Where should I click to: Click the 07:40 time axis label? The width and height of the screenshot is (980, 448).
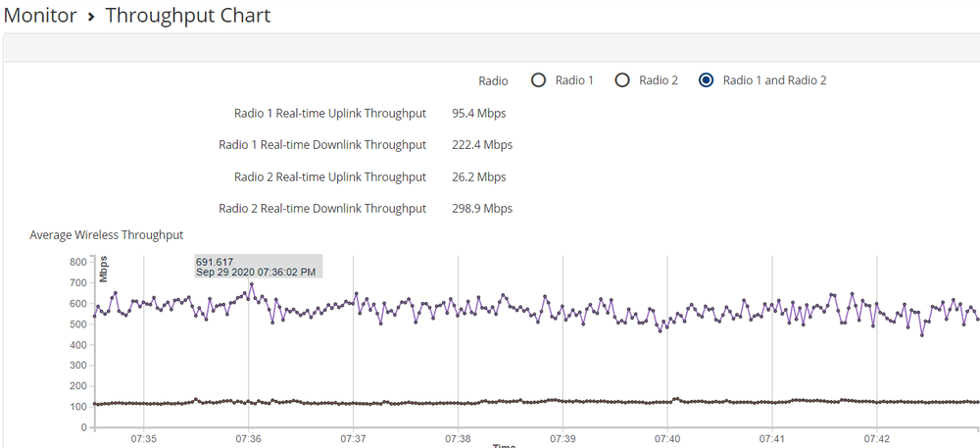[x=667, y=438]
